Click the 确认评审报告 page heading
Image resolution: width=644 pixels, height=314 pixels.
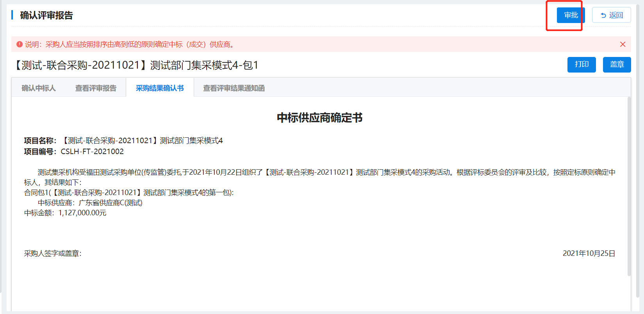(46, 15)
